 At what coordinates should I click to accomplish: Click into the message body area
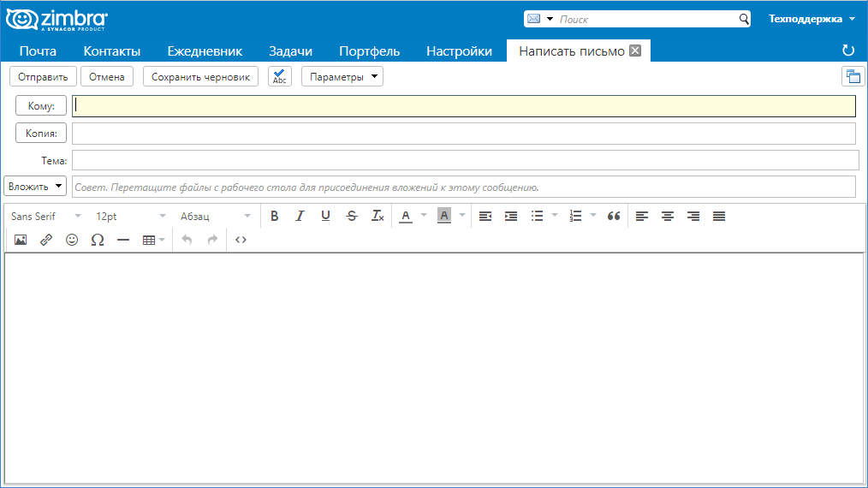(435, 368)
